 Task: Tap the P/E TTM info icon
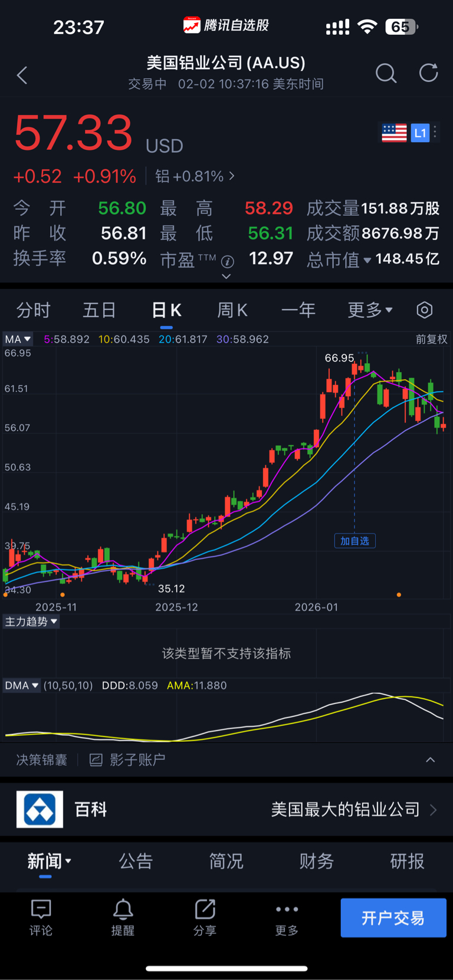[x=228, y=261]
